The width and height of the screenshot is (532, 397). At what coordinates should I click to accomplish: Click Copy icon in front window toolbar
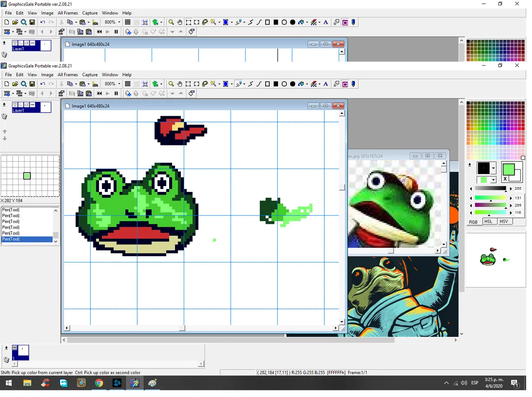70,84
